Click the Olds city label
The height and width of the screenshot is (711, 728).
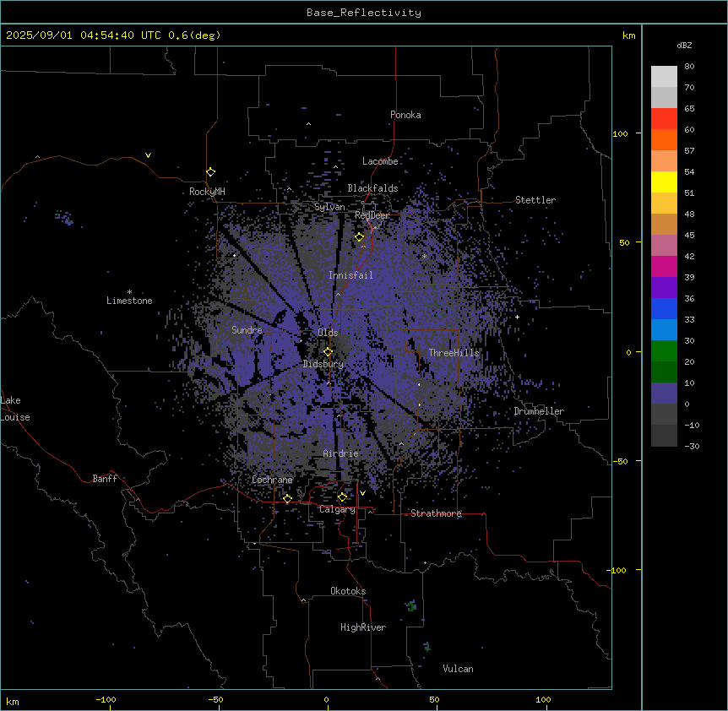[328, 333]
